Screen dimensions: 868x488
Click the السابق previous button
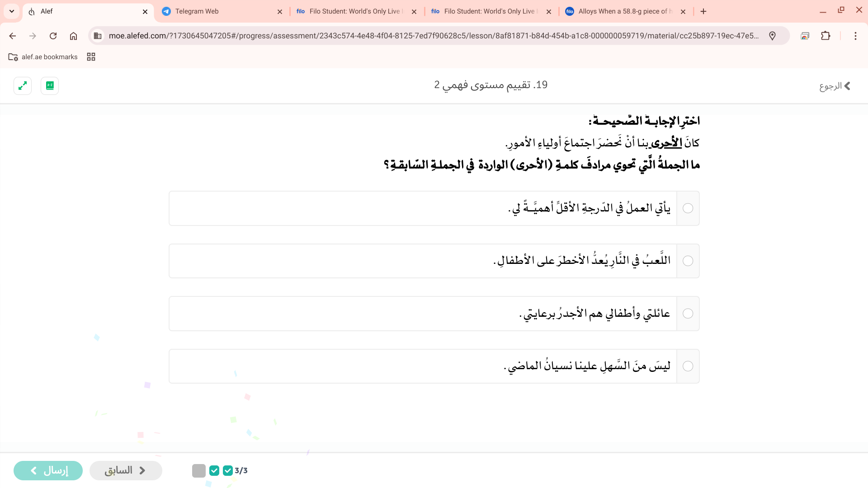pos(126,470)
